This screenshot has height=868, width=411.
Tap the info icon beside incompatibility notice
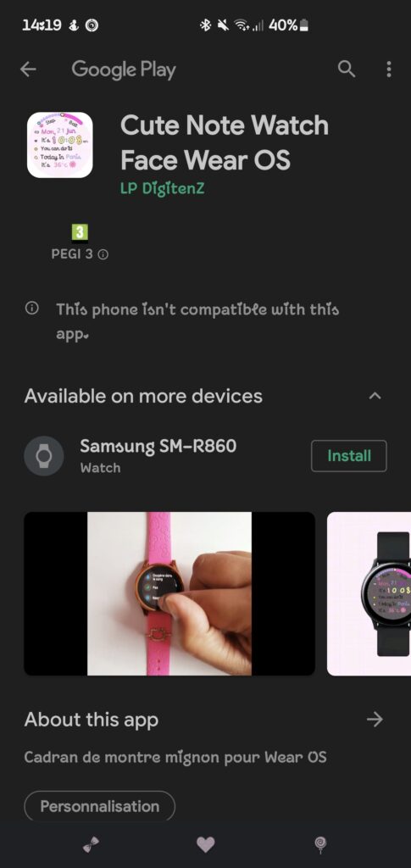click(x=32, y=308)
